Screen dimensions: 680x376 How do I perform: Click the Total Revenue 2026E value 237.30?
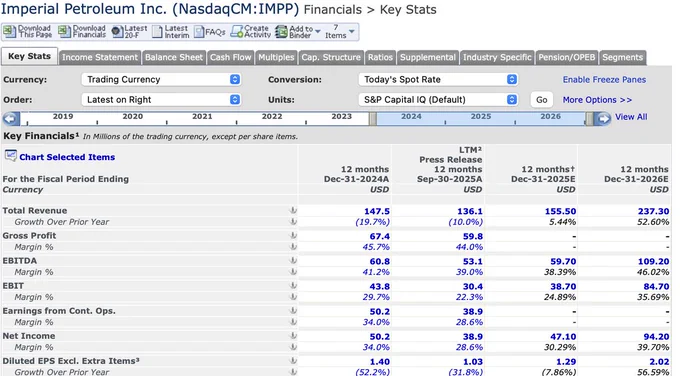coord(654,211)
